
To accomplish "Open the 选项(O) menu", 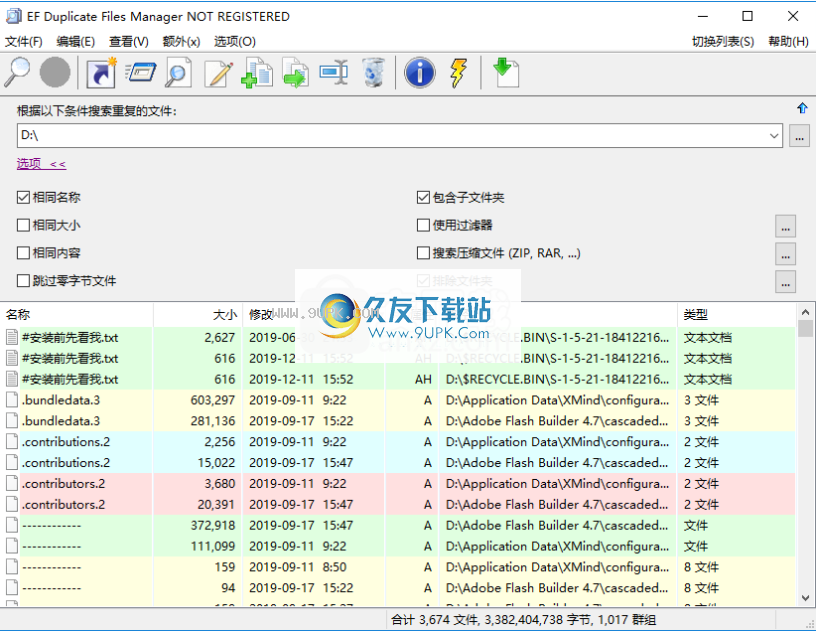I will click(235, 42).
